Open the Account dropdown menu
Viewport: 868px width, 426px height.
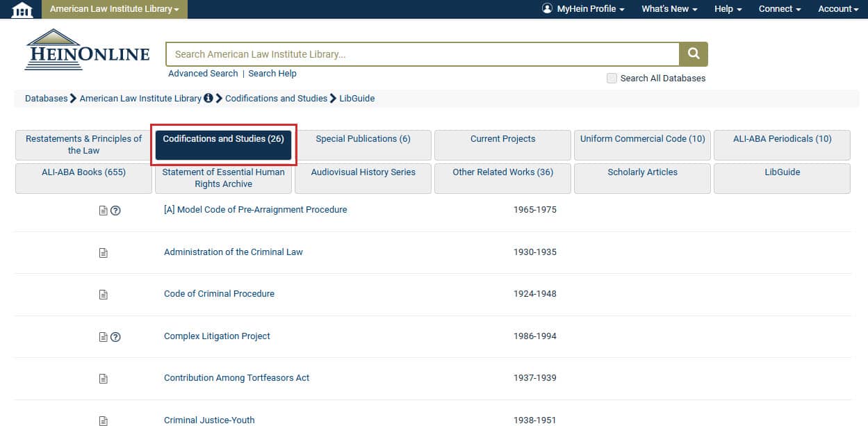click(x=837, y=9)
